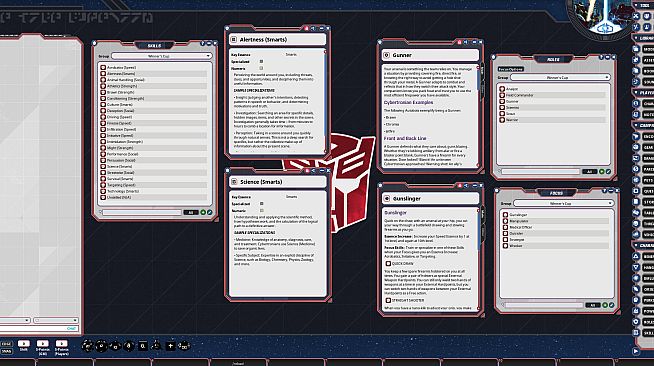Viewport: 654px width, 366px height.
Task: Click the shield icon beside Gunner title
Action: (x=387, y=55)
